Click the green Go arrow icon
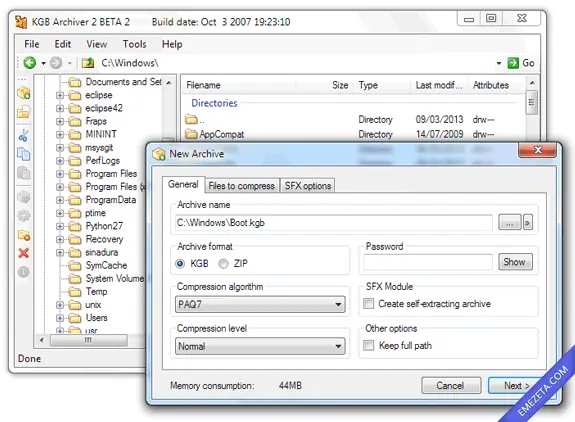This screenshot has width=575, height=422. [513, 63]
